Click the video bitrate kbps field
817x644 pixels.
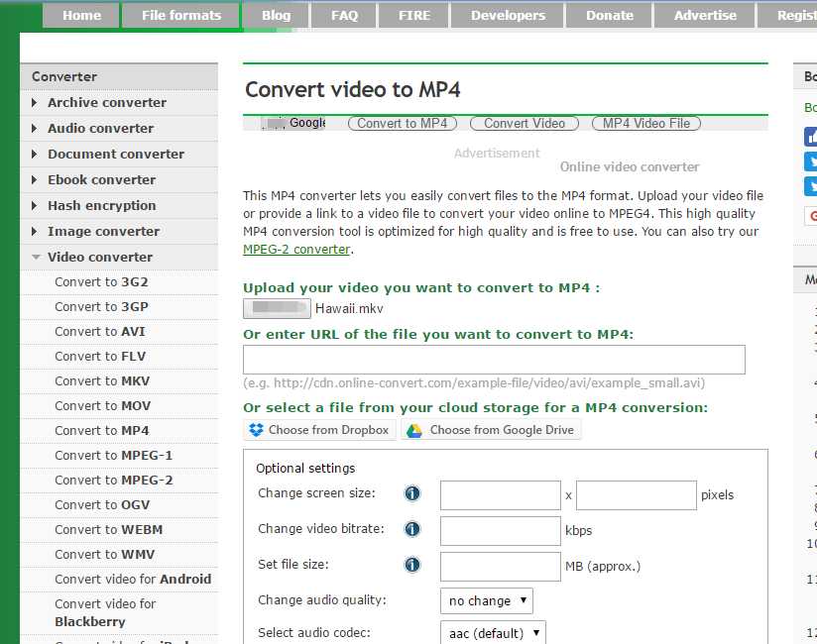(500, 530)
